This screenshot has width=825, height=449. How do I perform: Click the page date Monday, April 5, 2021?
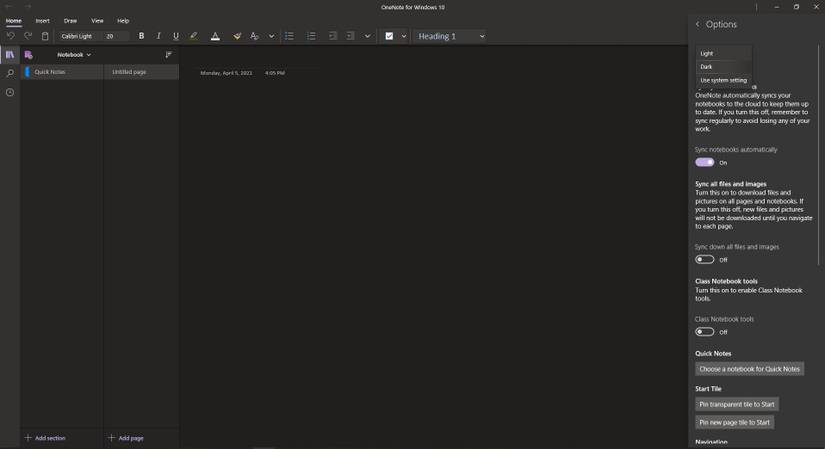pyautogui.click(x=226, y=73)
